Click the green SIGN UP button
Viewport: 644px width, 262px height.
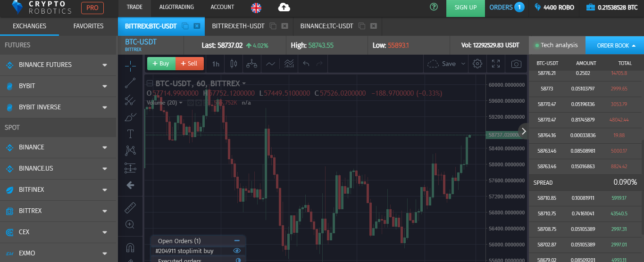click(465, 8)
